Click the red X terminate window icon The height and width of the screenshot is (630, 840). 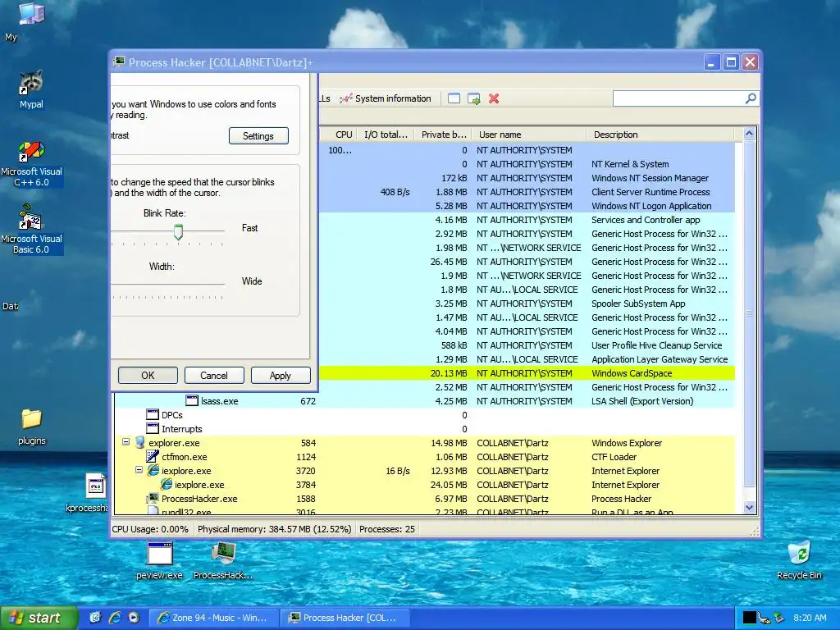coord(494,98)
